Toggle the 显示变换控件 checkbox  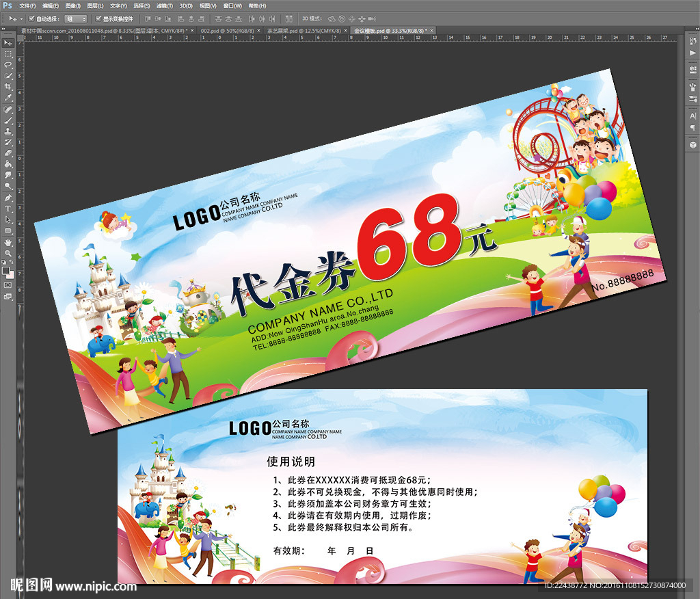click(x=98, y=18)
